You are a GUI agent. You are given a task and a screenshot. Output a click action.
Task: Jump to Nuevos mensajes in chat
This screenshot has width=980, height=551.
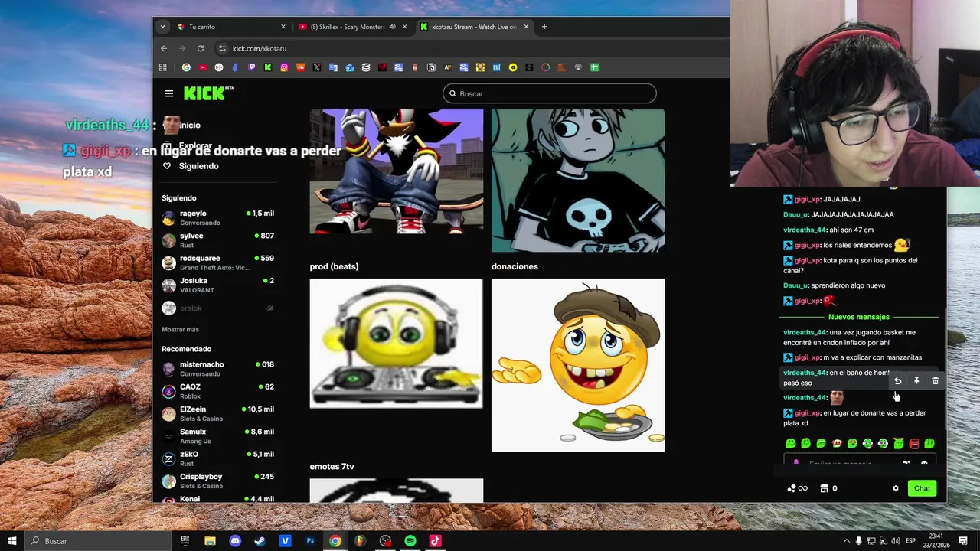coord(859,317)
